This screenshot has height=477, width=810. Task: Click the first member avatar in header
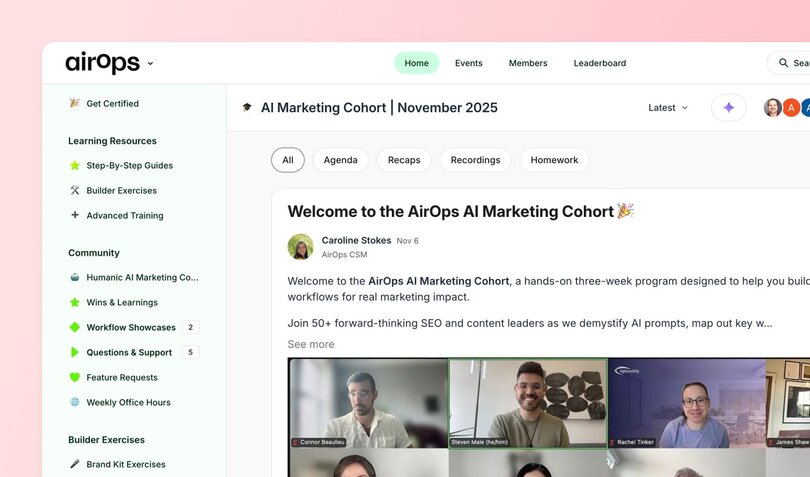point(773,107)
